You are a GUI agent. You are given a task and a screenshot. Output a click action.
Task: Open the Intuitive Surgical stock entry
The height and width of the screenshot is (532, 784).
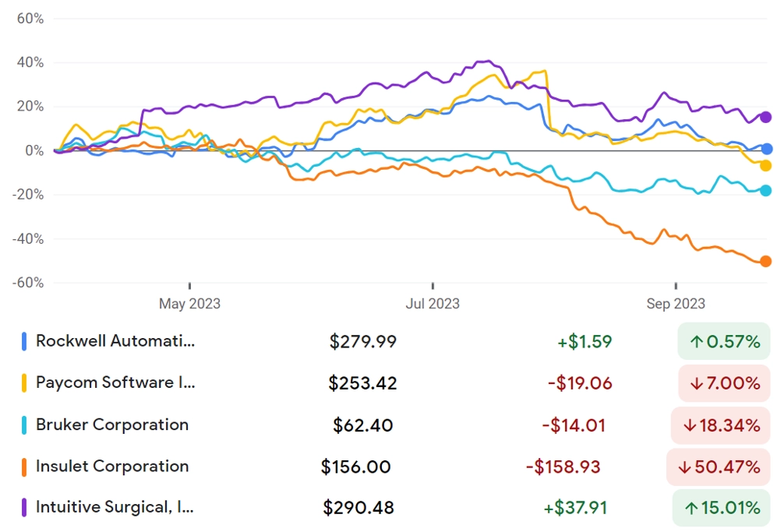pyautogui.click(x=395, y=508)
